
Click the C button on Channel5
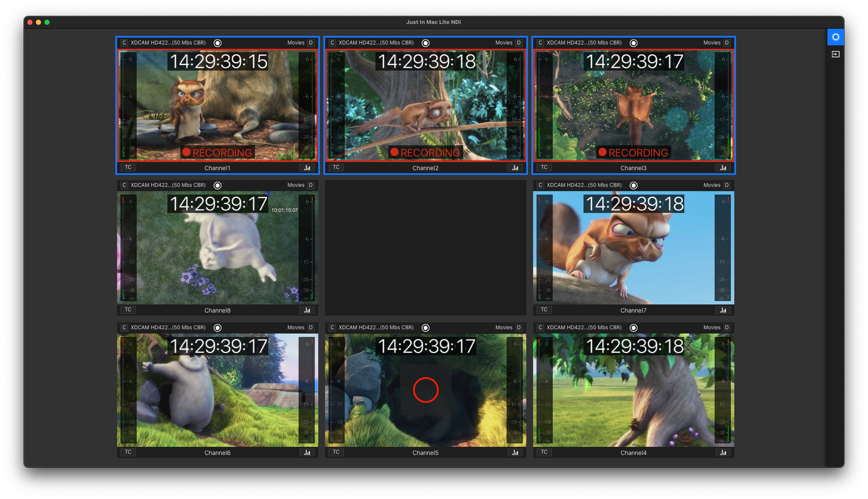pyautogui.click(x=332, y=328)
